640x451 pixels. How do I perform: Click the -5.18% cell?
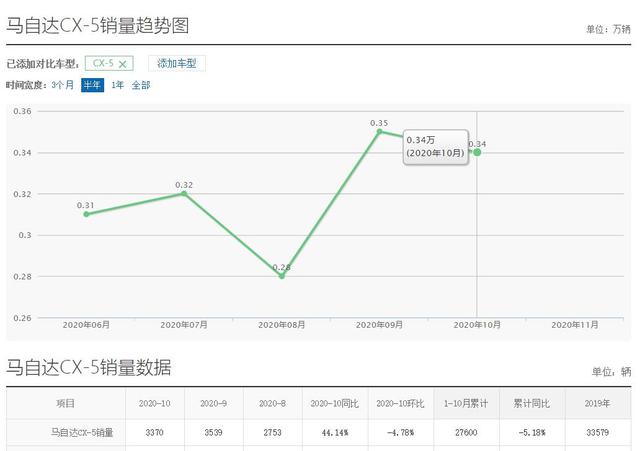pos(532,432)
